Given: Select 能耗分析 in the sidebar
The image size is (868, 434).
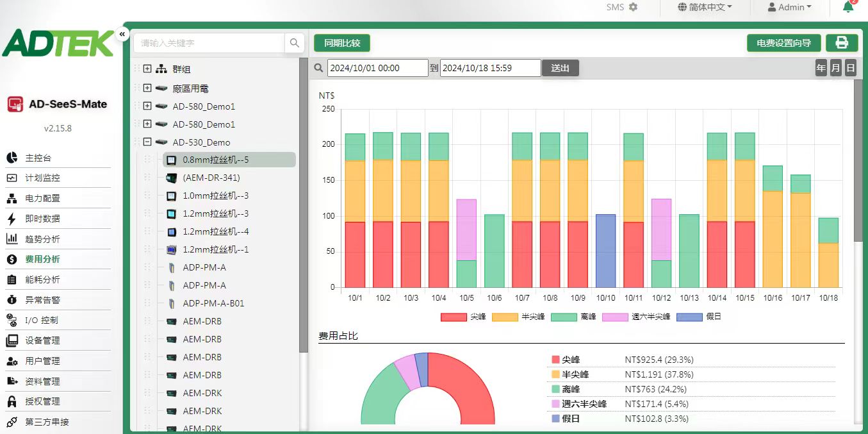Looking at the screenshot, I should [x=42, y=280].
